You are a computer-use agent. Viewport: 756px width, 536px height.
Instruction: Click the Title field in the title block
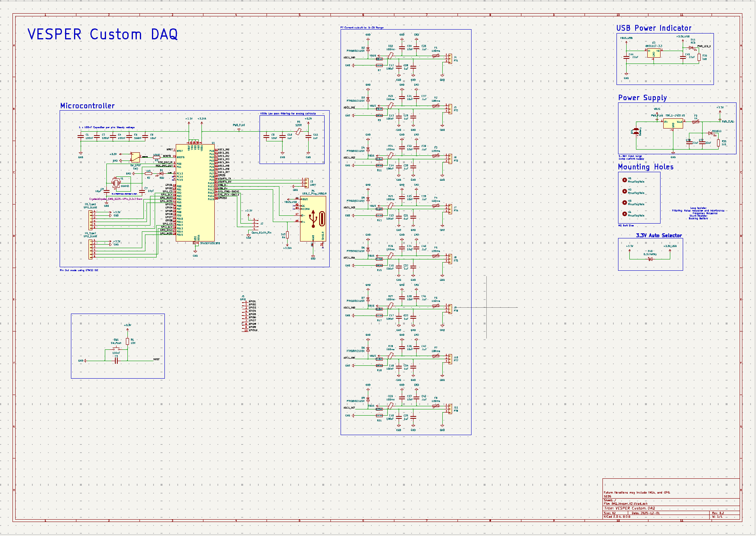click(x=629, y=508)
